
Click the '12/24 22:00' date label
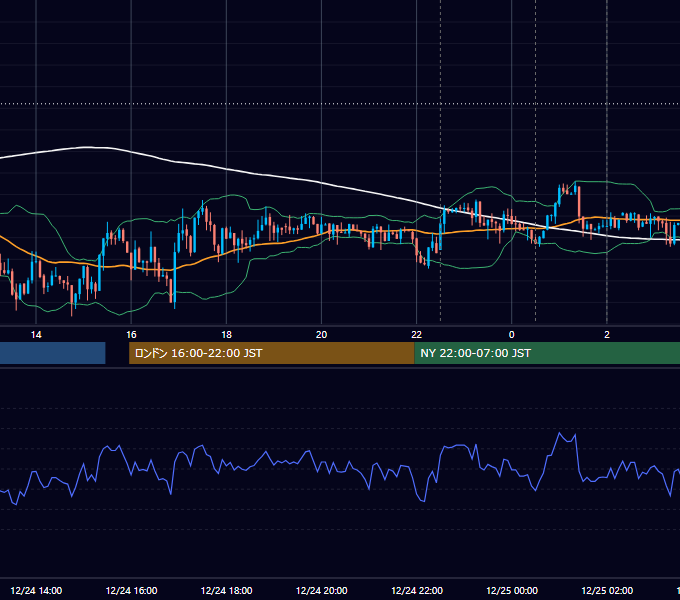coord(417,590)
